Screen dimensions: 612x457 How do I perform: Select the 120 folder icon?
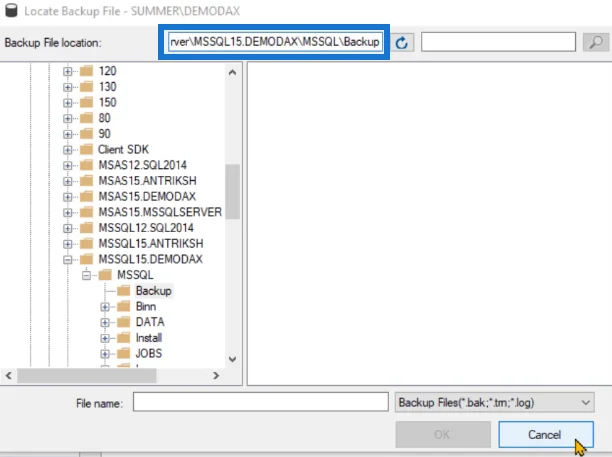pos(87,71)
